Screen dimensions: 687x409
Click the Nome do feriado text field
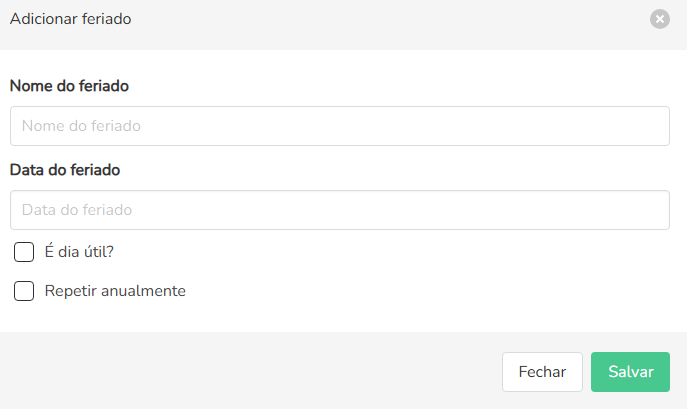(339, 126)
